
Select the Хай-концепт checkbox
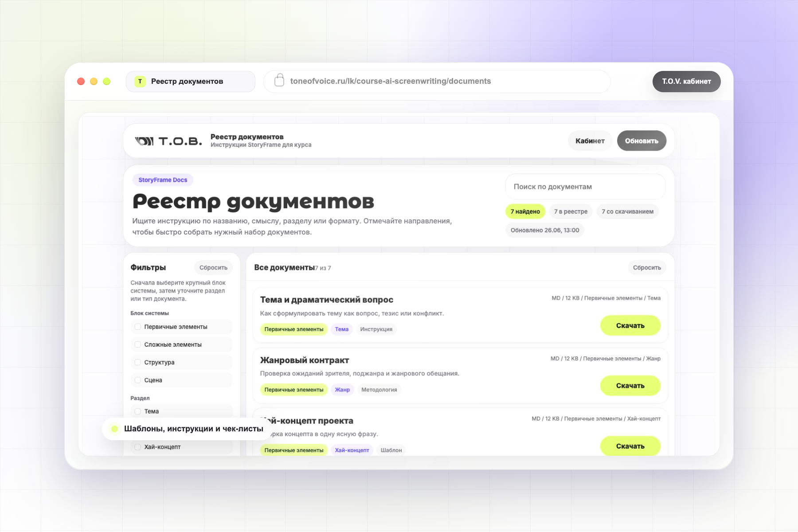coord(138,447)
